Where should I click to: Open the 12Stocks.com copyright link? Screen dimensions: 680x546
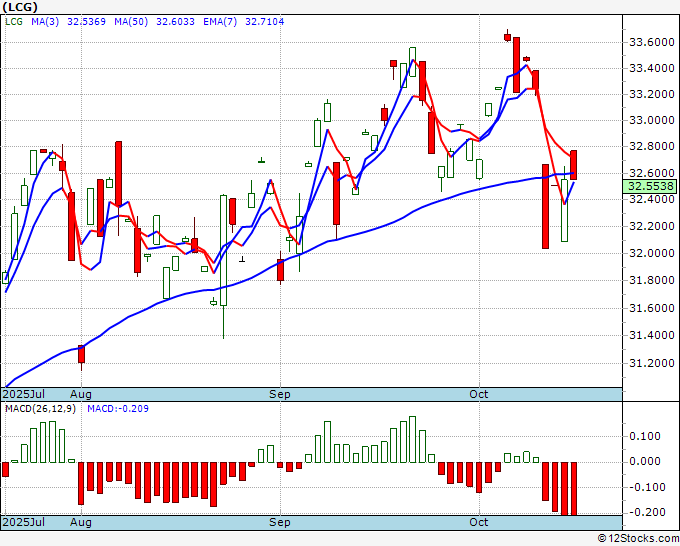638,539
